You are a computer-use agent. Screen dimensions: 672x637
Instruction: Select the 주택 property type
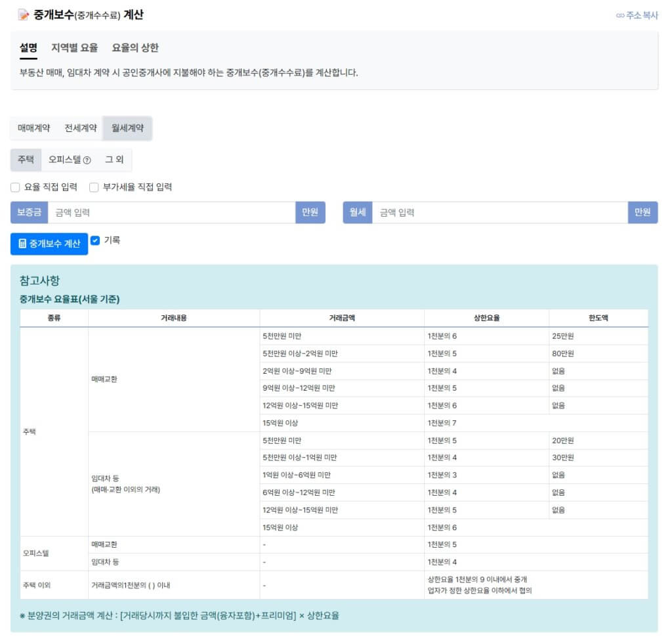pos(26,160)
